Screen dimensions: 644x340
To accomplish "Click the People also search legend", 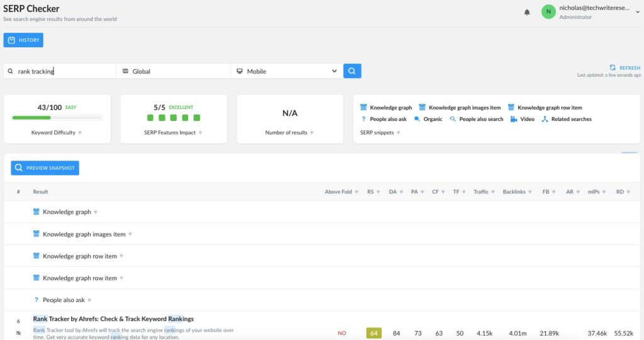I will (477, 119).
